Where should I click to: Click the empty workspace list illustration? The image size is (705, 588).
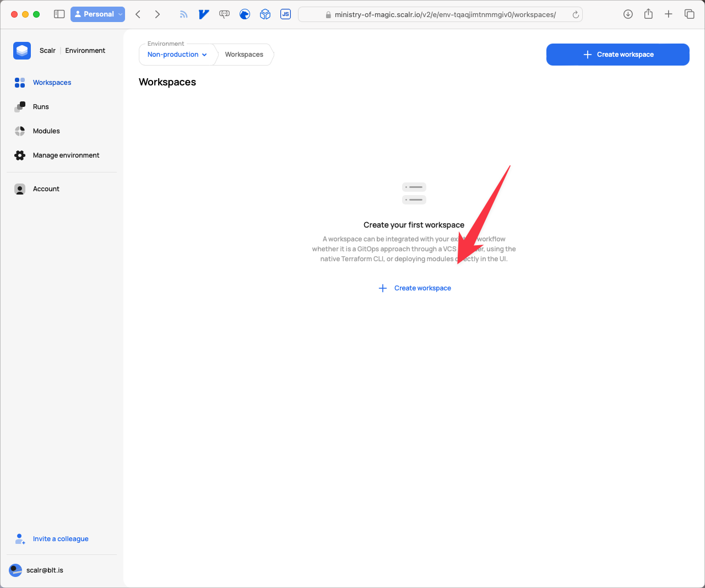coord(414,193)
